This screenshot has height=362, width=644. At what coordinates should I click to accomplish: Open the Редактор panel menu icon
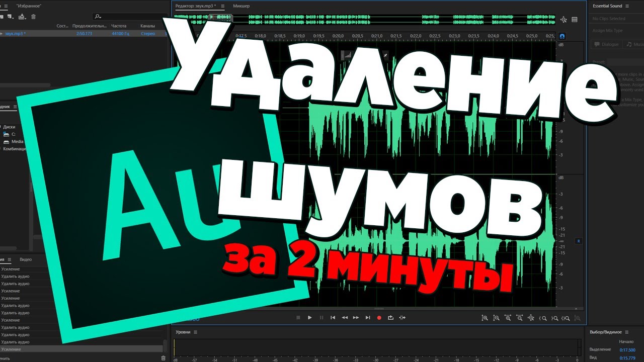coord(223,6)
